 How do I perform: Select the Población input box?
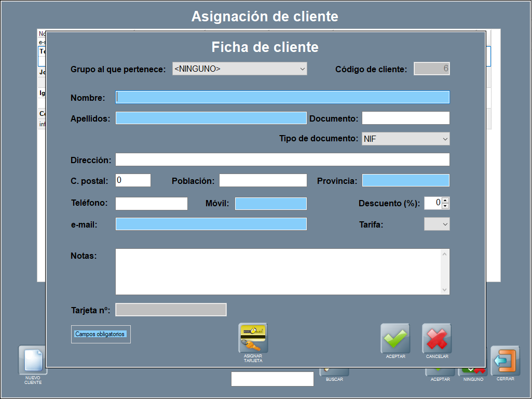click(263, 180)
